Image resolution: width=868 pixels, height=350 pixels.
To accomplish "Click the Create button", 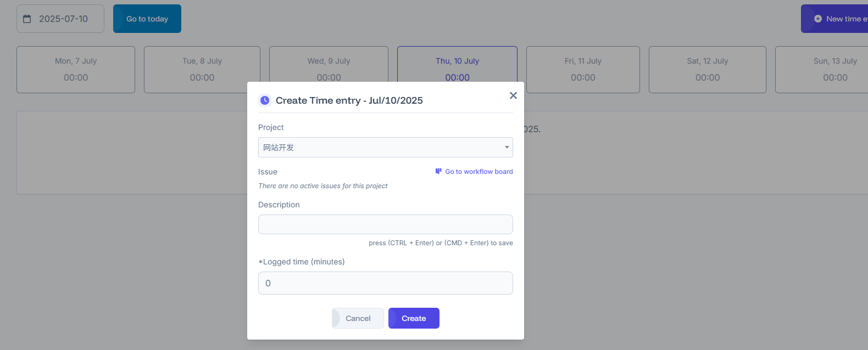I will (414, 318).
